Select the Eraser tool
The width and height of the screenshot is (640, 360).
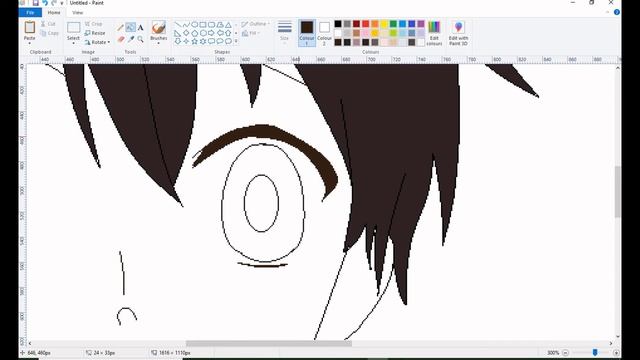(121, 39)
